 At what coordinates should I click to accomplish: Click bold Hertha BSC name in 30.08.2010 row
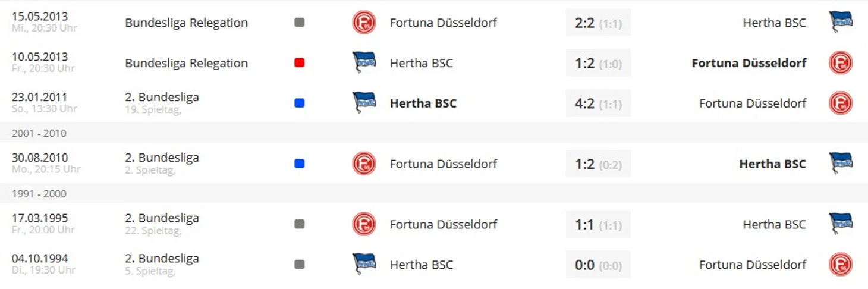pyautogui.click(x=772, y=164)
